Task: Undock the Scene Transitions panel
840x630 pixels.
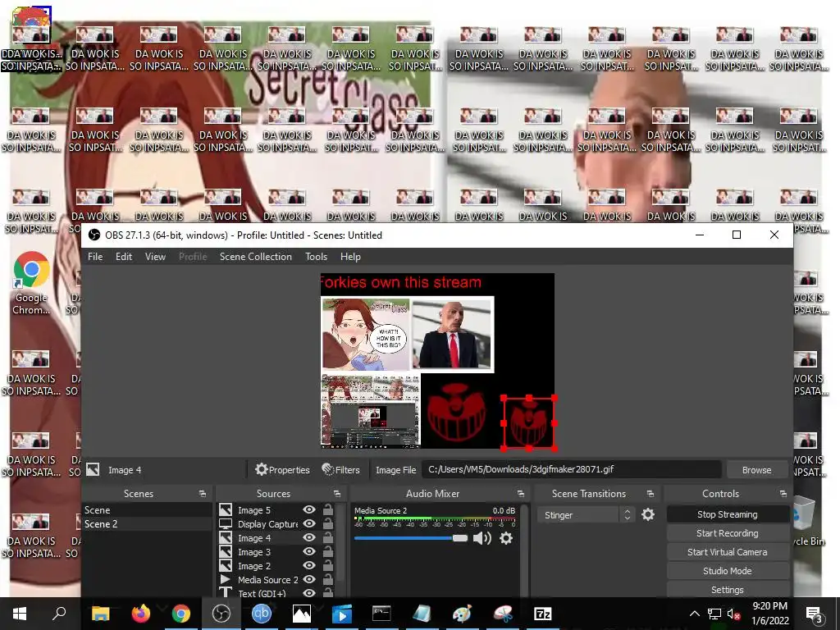Action: tap(651, 493)
